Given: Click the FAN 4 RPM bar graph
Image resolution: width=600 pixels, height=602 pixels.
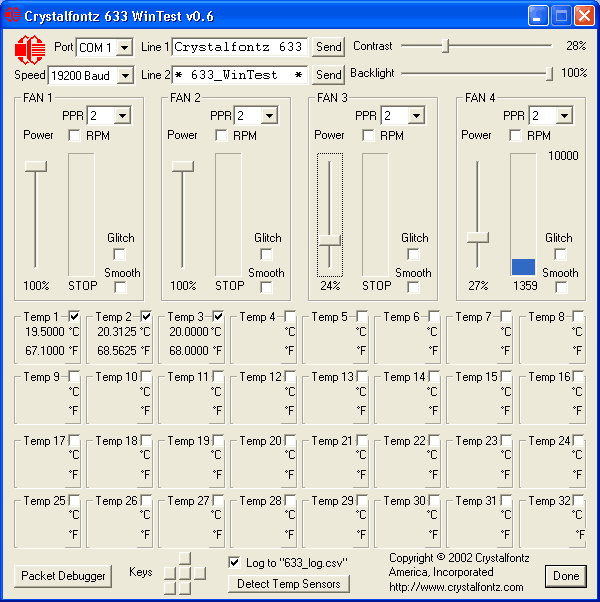Looking at the screenshot, I should pyautogui.click(x=523, y=214).
